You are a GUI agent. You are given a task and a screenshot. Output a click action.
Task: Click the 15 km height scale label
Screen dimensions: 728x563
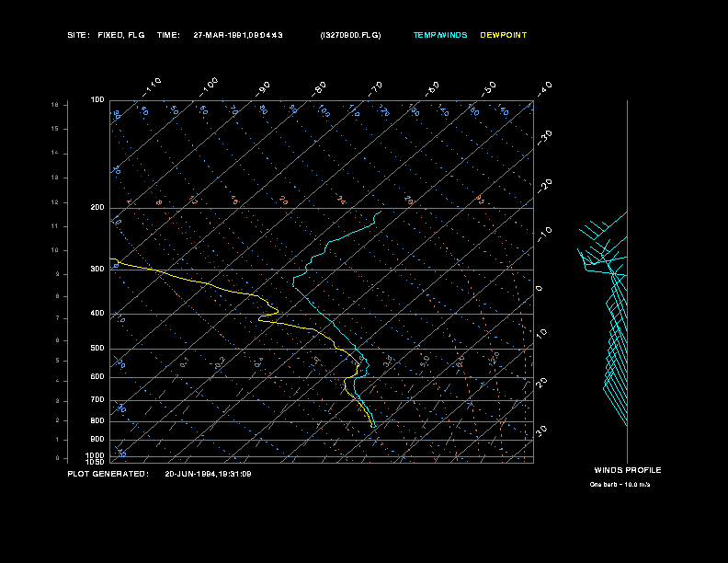(55, 129)
